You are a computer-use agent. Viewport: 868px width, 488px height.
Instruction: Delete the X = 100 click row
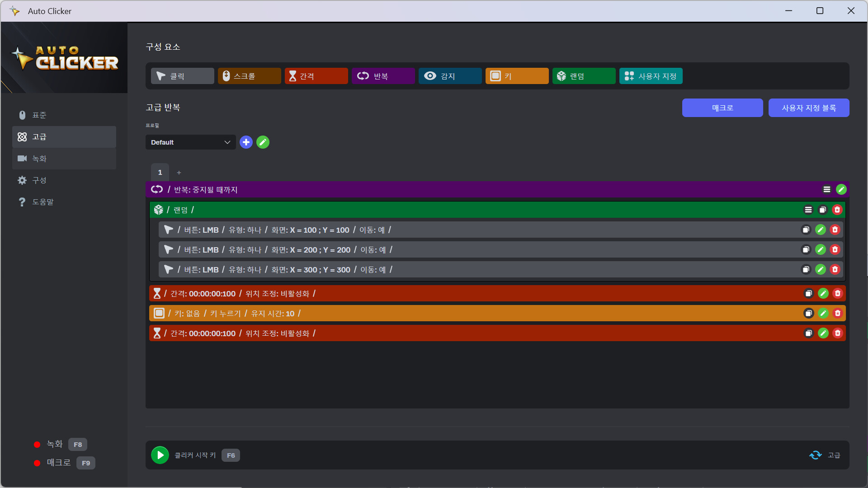coord(835,230)
